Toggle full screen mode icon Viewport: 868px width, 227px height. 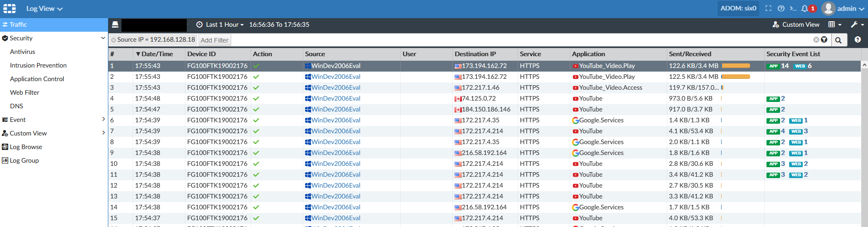coord(768,8)
